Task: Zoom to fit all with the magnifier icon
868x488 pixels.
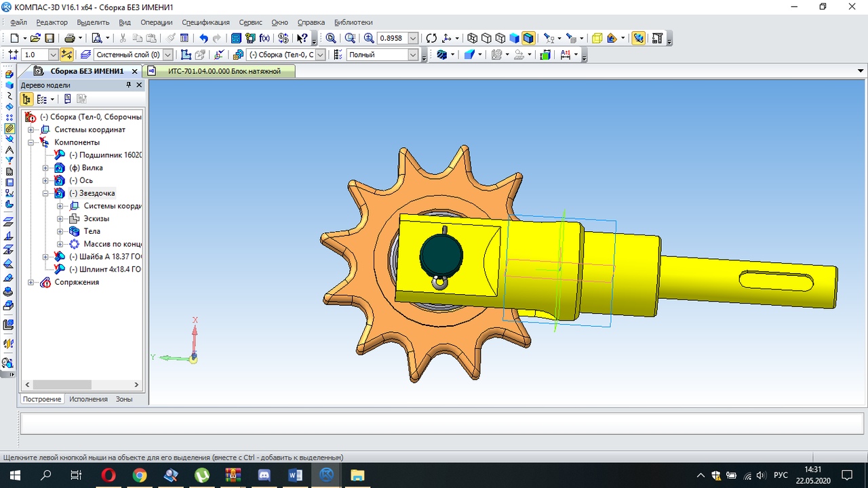Action: click(331, 39)
